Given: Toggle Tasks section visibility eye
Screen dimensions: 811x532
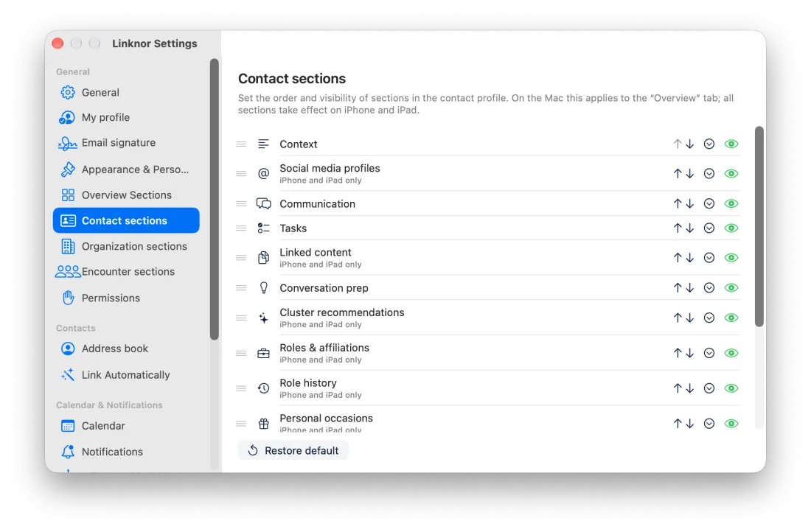Looking at the screenshot, I should 731,228.
